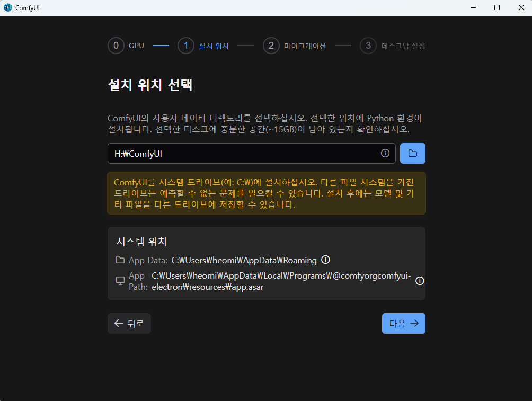Select the 마이그레이션 step 2
Viewport: 532px width, 401px height.
click(x=295, y=46)
